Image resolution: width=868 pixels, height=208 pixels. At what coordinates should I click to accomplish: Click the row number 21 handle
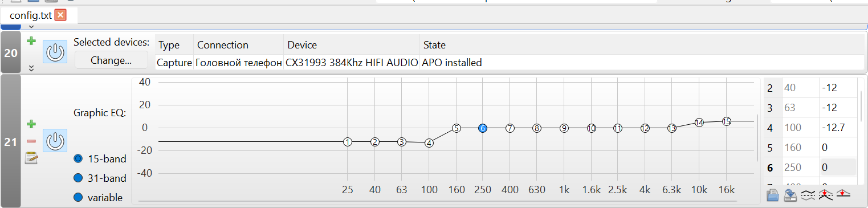(x=11, y=141)
